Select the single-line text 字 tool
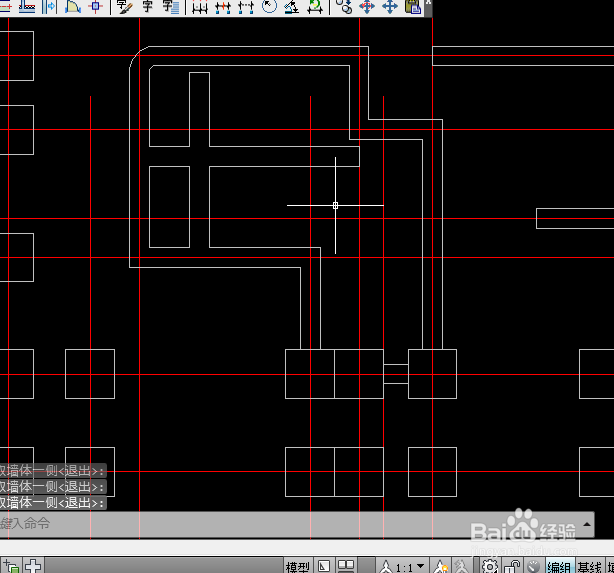The height and width of the screenshot is (573, 614). (148, 6)
